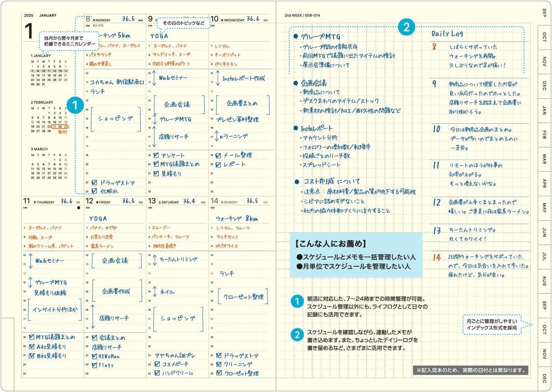Viewport: 552px width, 392px height.
Task: Toggle the B社見積もり checkbox
Action: click(x=31, y=356)
